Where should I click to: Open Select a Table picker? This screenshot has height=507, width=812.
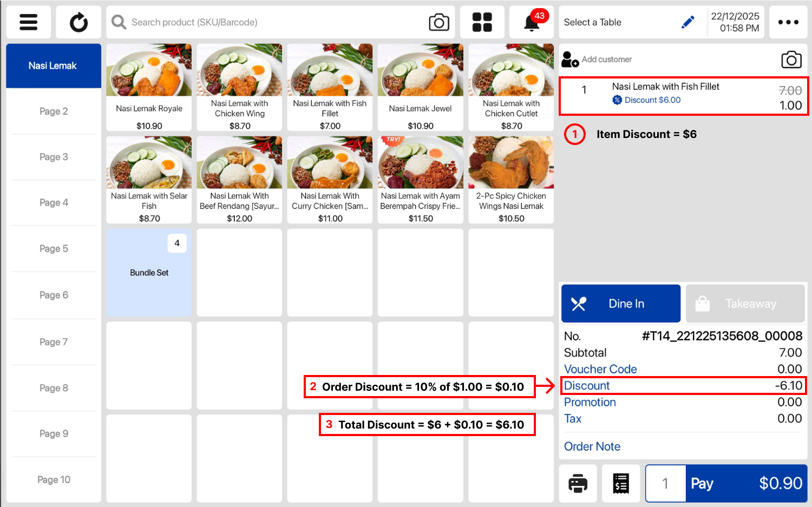[x=593, y=22]
